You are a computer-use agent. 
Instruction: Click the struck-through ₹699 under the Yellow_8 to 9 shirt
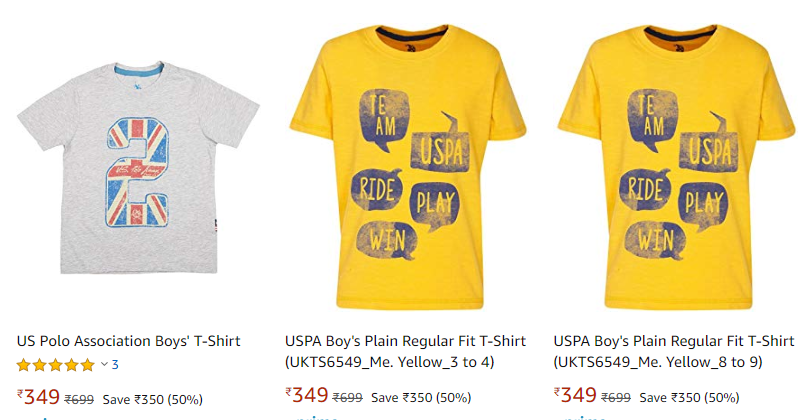point(616,397)
